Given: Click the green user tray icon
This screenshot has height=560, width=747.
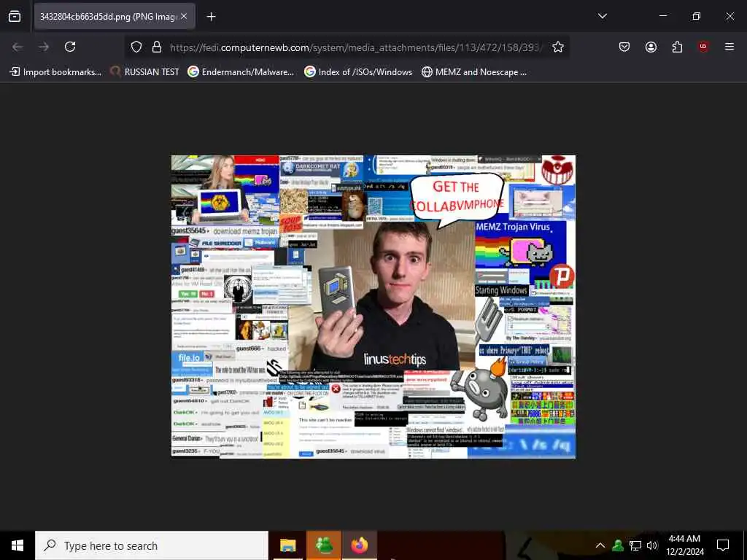Looking at the screenshot, I should 618,545.
